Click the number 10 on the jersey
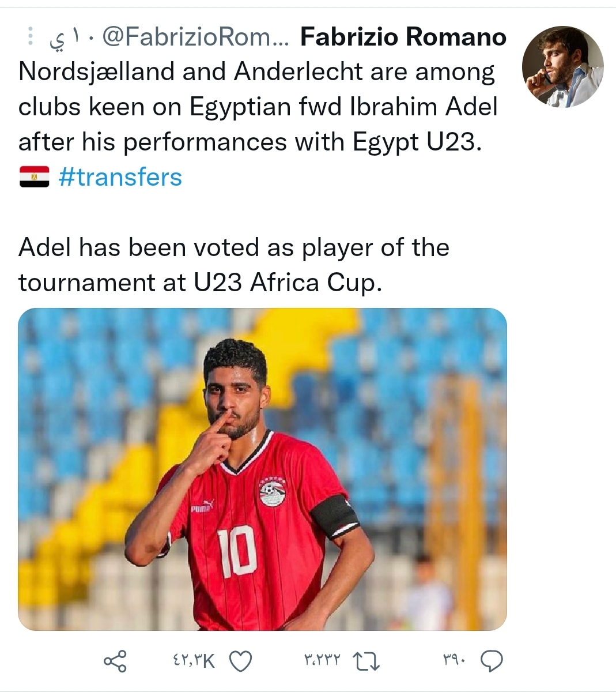This screenshot has width=616, height=692. [237, 552]
